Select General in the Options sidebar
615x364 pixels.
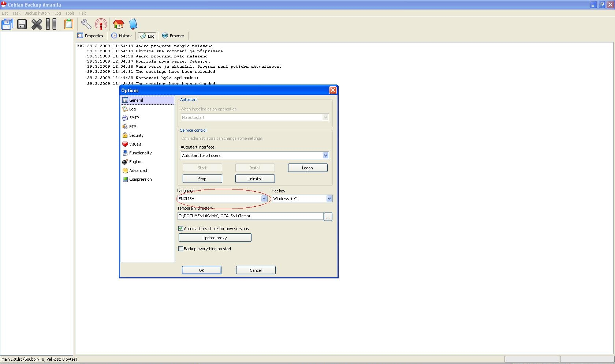pos(148,100)
